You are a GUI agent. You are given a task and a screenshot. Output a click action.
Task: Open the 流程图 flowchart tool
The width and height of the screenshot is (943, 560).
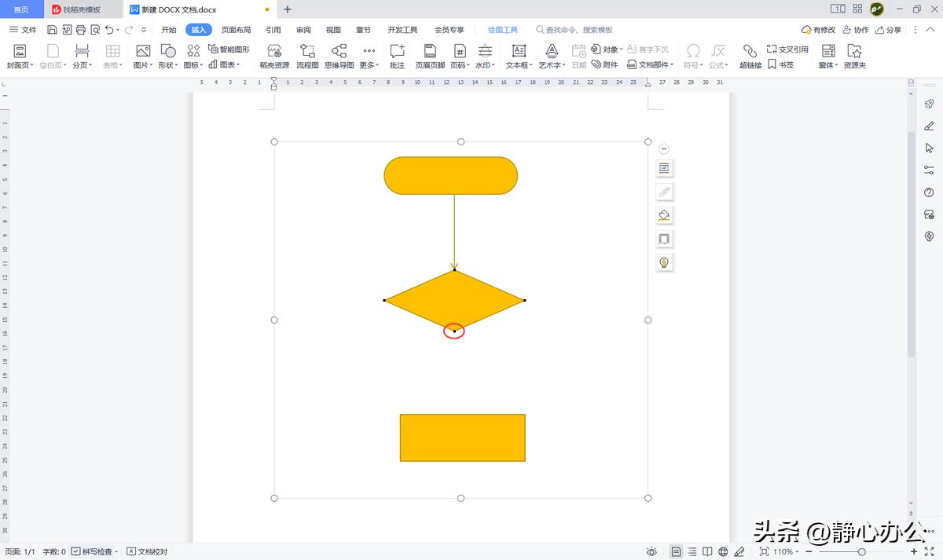click(x=307, y=56)
